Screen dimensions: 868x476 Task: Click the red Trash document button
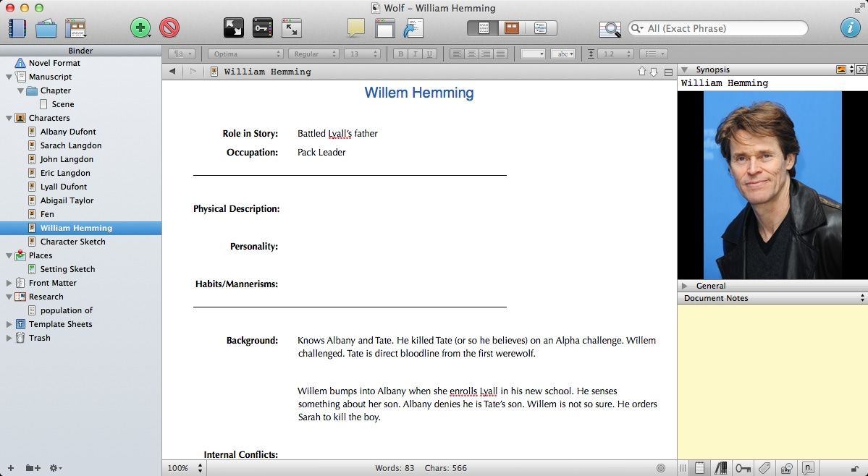point(169,27)
